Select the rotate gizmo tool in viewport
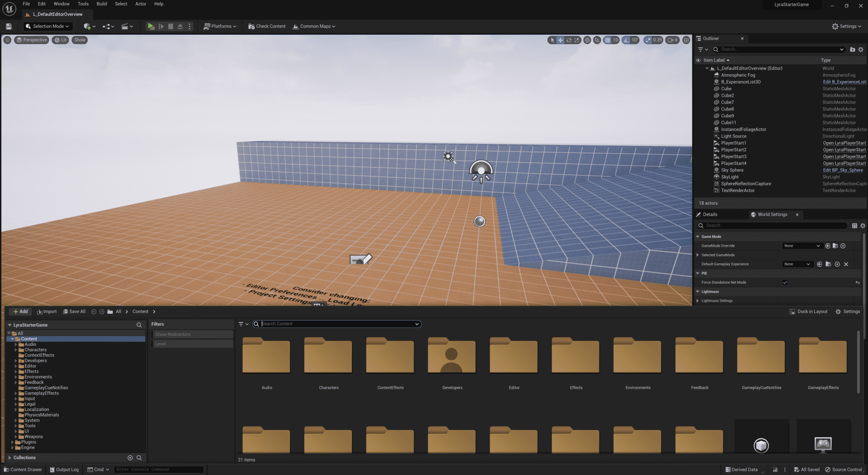 click(569, 40)
